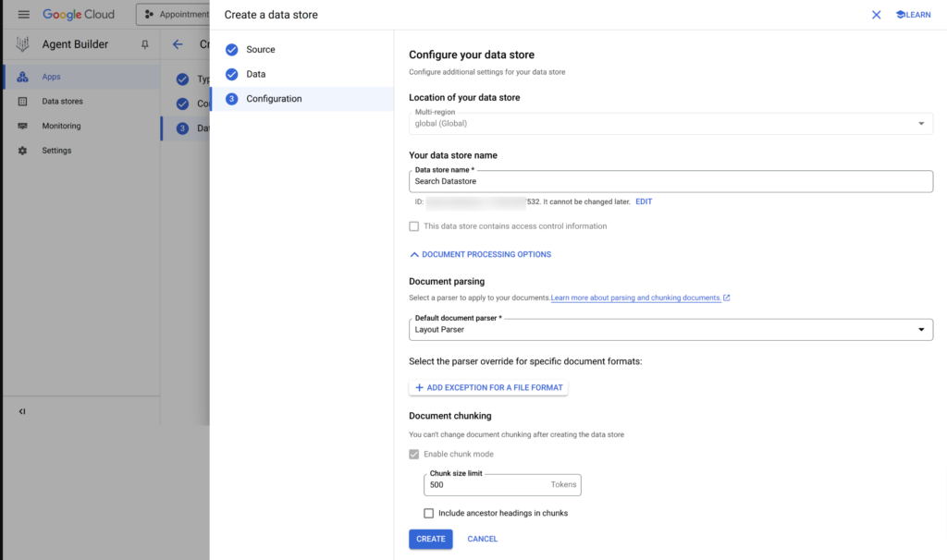
Task: Enable Include ancestor headings in chunks
Action: pyautogui.click(x=428, y=513)
